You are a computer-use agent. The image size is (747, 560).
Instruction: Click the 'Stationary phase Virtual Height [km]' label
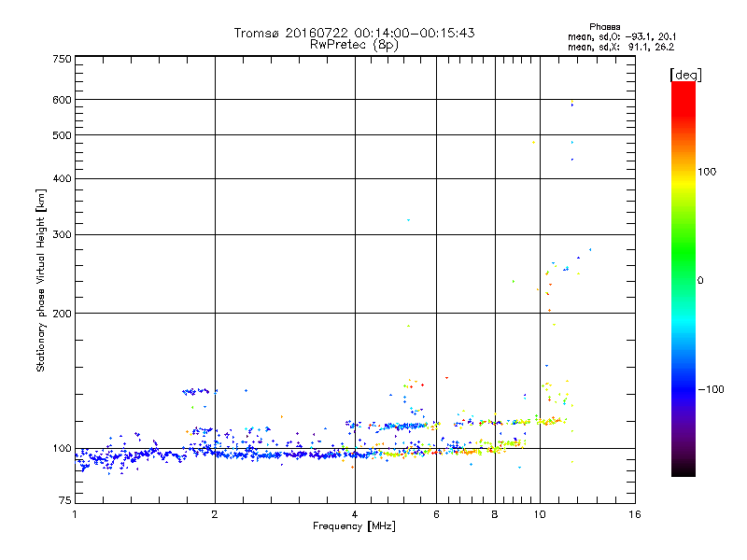coord(41,280)
